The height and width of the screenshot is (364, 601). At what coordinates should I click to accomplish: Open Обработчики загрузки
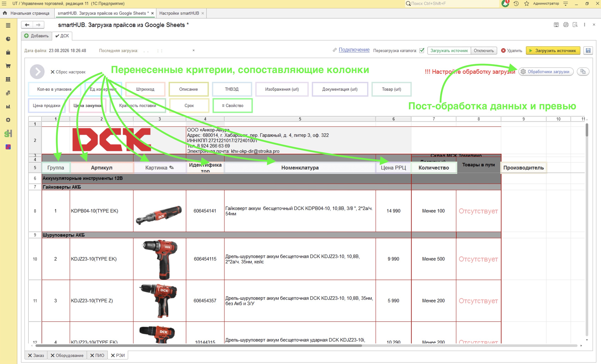546,71
